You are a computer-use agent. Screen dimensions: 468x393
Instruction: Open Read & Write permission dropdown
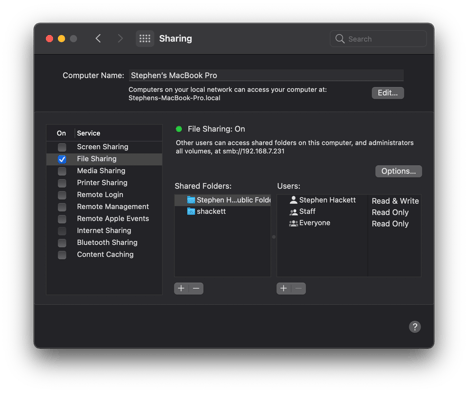point(395,201)
